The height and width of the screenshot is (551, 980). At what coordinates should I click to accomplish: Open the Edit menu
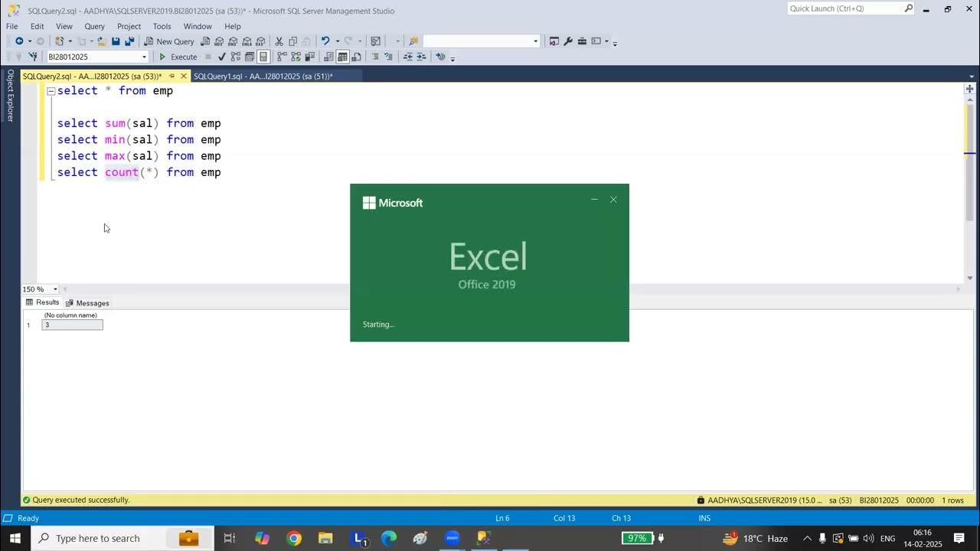pyautogui.click(x=37, y=26)
